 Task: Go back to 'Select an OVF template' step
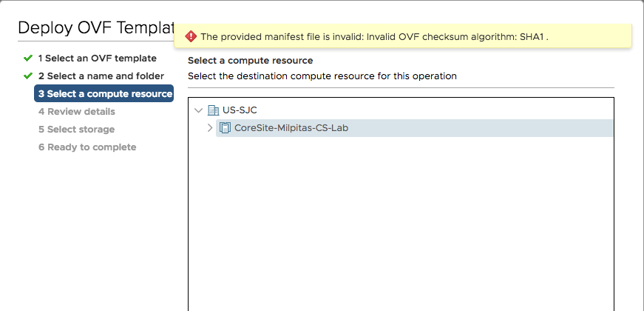tap(97, 58)
